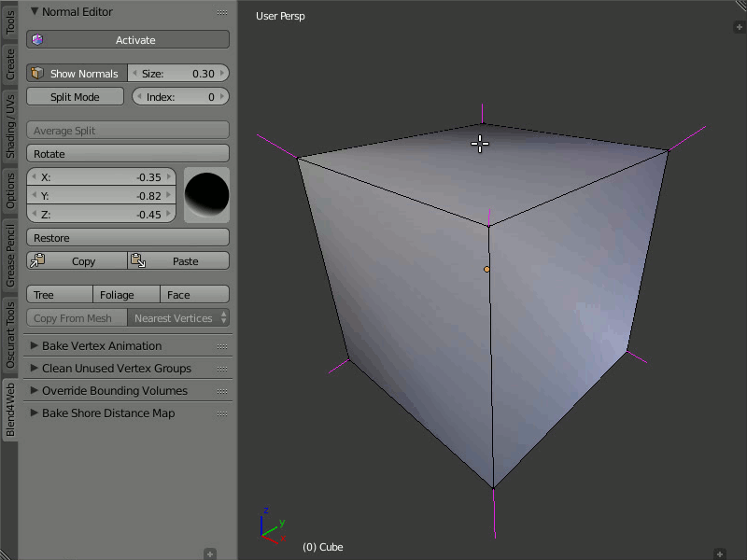Click the Index number field
747x560 pixels.
click(x=180, y=97)
